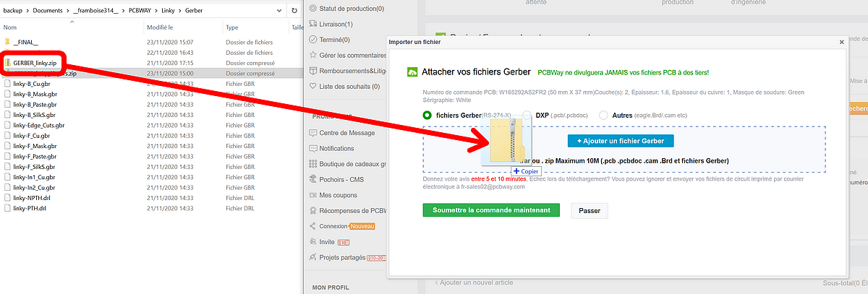868x294 pixels.
Task: Select the linky-NPTH.drl file icon
Action: (7, 198)
